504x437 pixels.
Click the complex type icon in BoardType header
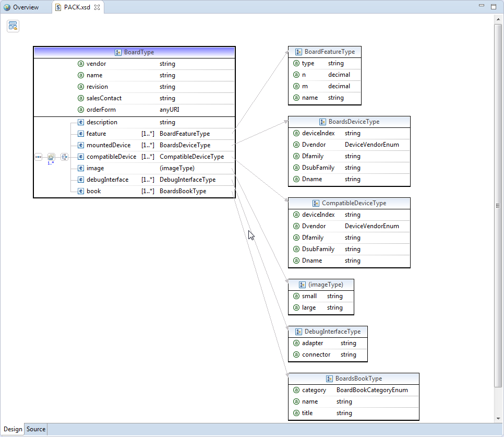pyautogui.click(x=117, y=52)
